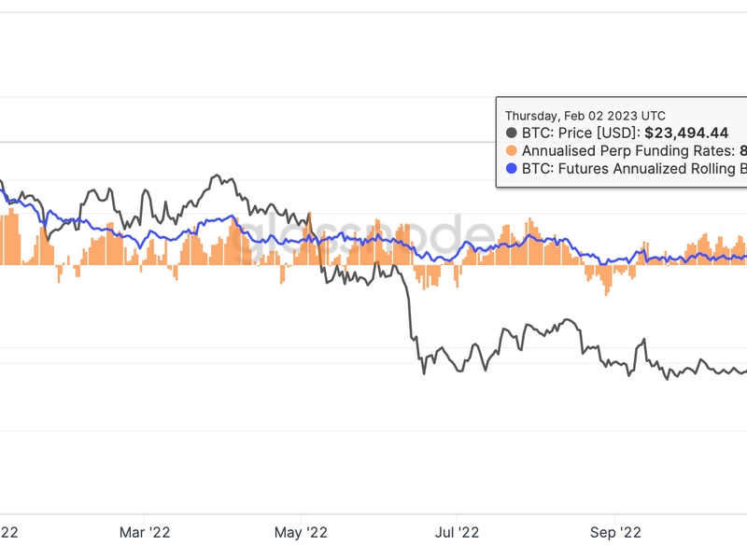Select the "Mar '22" x-axis label
747x560 pixels.
tap(145, 532)
